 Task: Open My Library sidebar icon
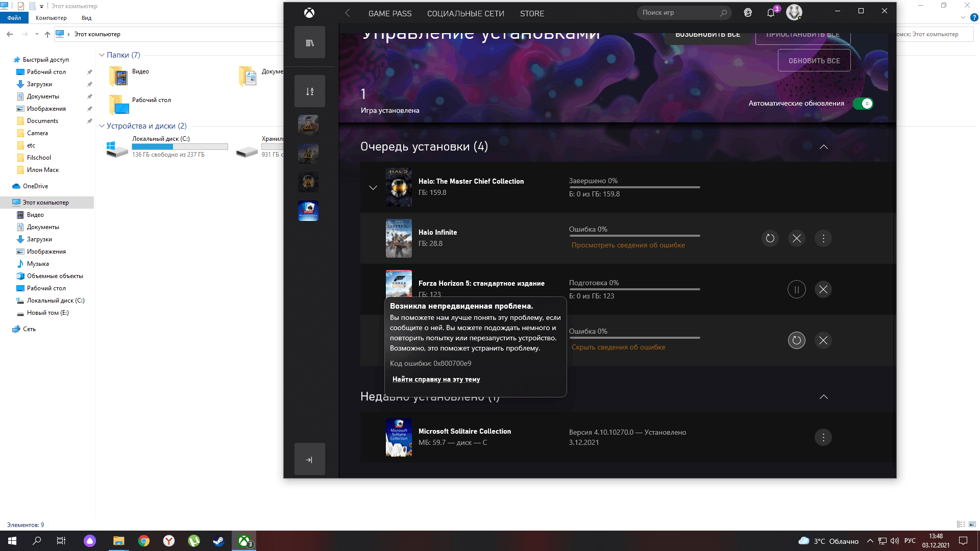click(x=310, y=42)
